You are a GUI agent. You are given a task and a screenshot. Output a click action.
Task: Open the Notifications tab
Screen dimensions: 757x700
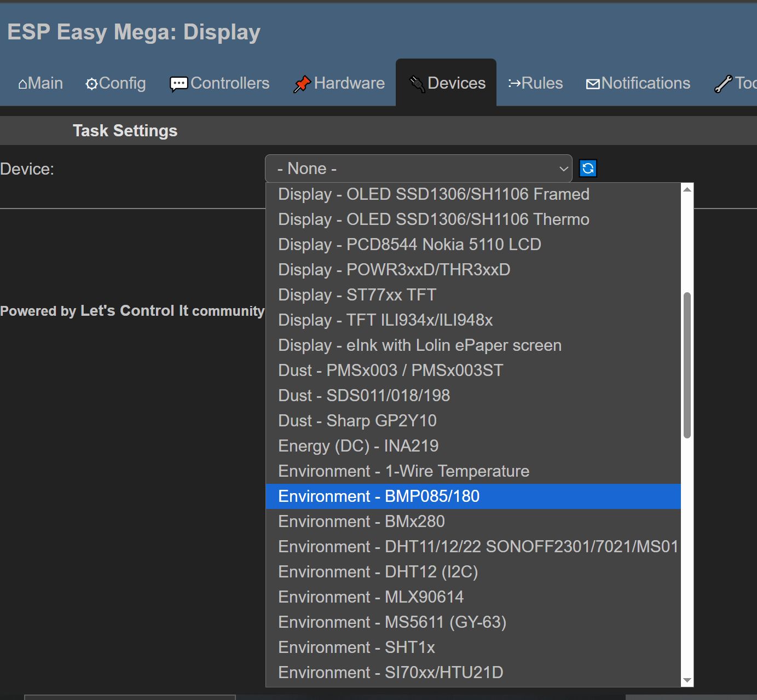[x=638, y=83]
